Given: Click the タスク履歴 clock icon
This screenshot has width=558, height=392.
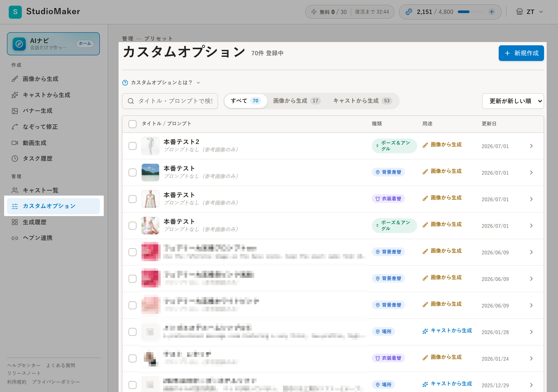Looking at the screenshot, I should 15,159.
